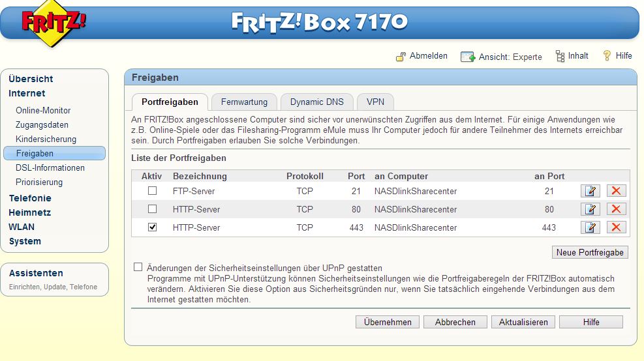The height and width of the screenshot is (361, 644).
Task: Allow security changes via UPnP checkbox
Action: (138, 267)
